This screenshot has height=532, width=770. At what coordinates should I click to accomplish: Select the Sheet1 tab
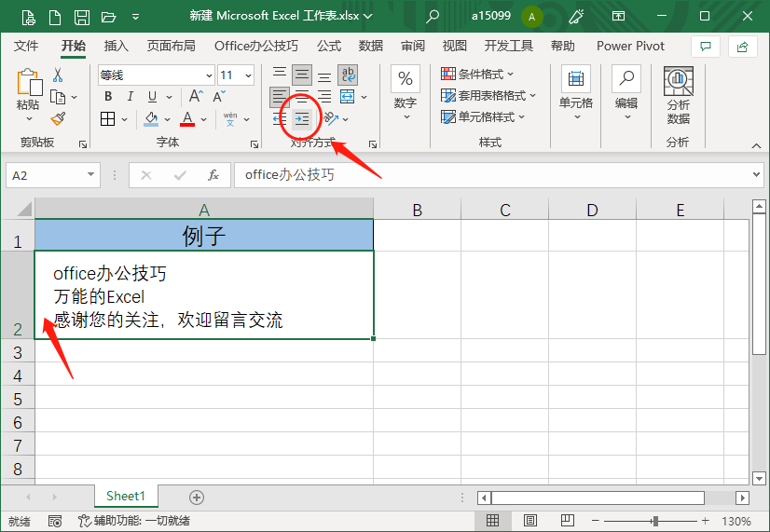tap(126, 497)
